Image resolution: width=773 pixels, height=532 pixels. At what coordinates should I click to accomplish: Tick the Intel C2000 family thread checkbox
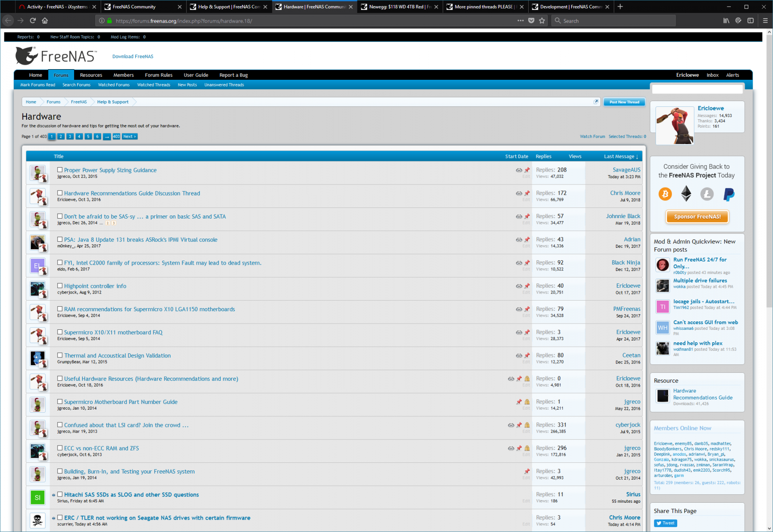click(59, 262)
